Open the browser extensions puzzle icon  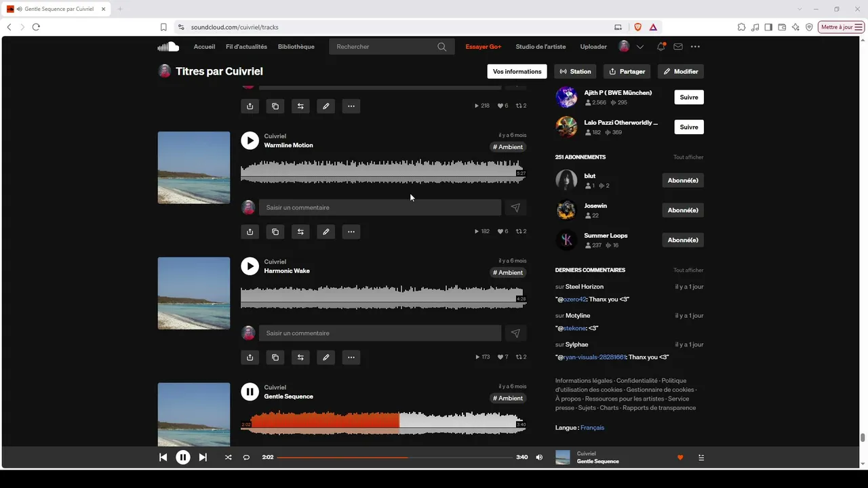click(x=741, y=27)
